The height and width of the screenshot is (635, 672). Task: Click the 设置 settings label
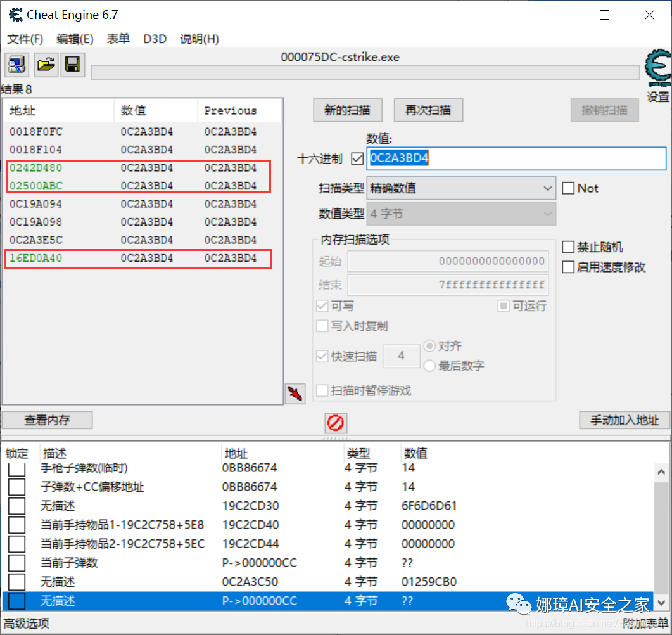[x=658, y=97]
